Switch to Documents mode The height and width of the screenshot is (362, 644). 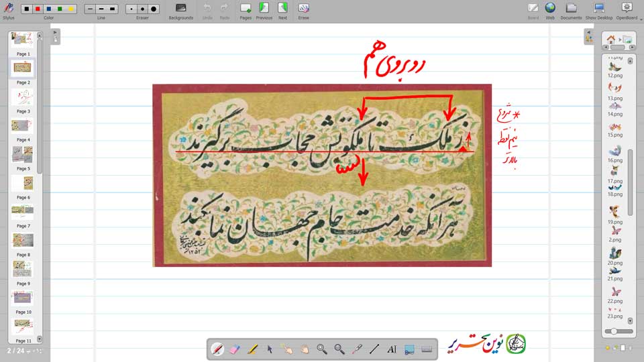tap(571, 9)
